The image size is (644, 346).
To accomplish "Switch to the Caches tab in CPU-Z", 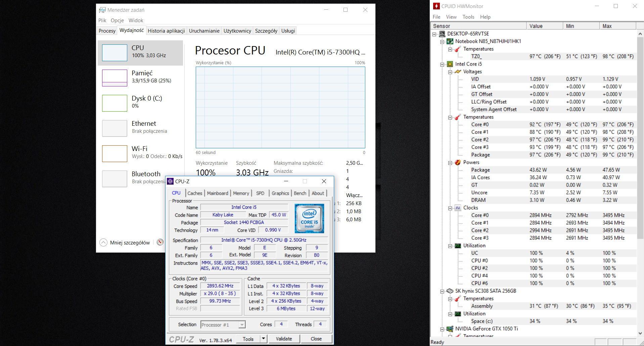I will coord(195,193).
